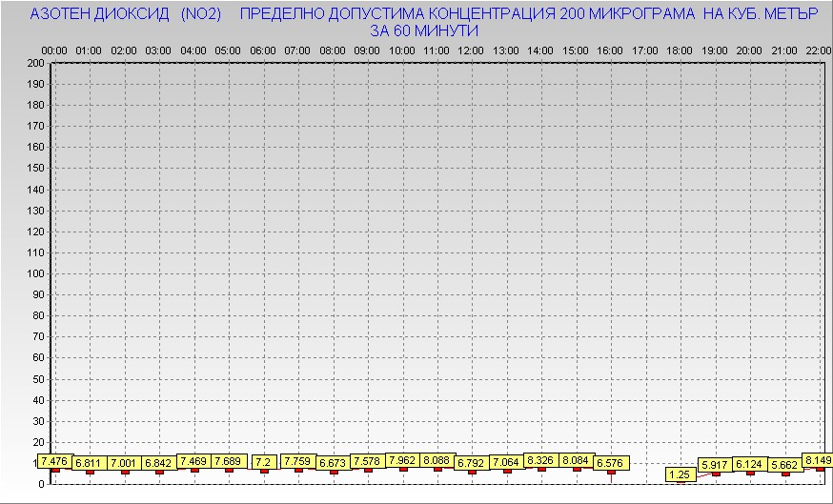Select the 6.673 data label

[333, 463]
